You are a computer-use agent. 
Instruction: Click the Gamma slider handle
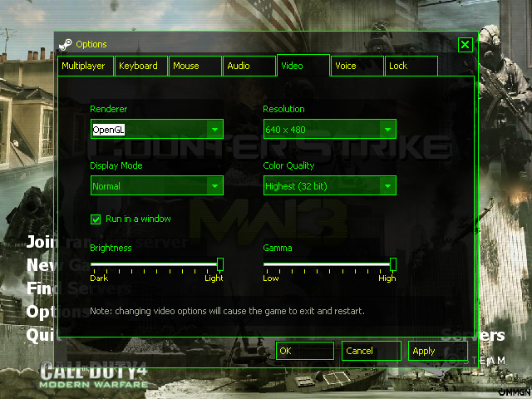tap(393, 264)
